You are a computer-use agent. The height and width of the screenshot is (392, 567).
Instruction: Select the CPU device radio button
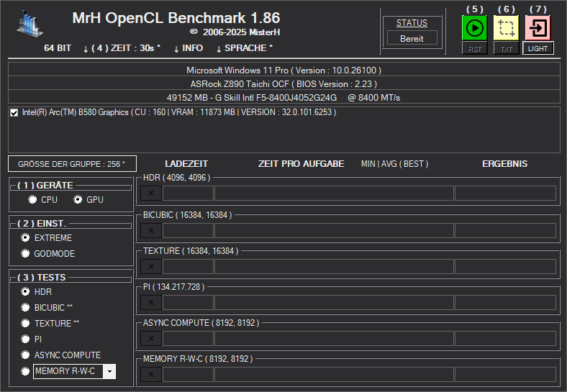(x=32, y=200)
